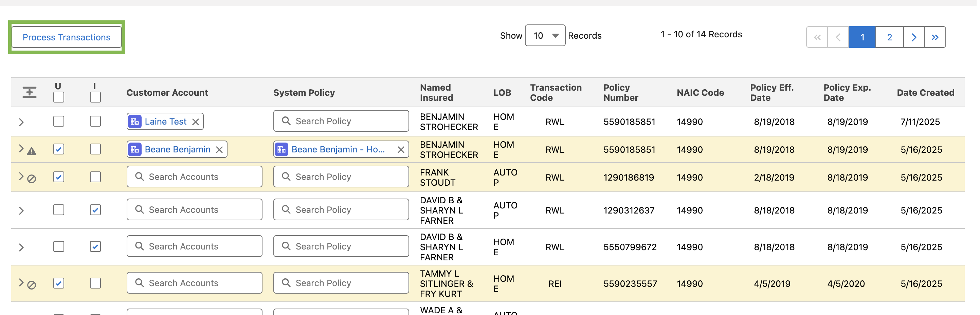Click the Beane Benjamin - Ho... policy icon

point(282,149)
